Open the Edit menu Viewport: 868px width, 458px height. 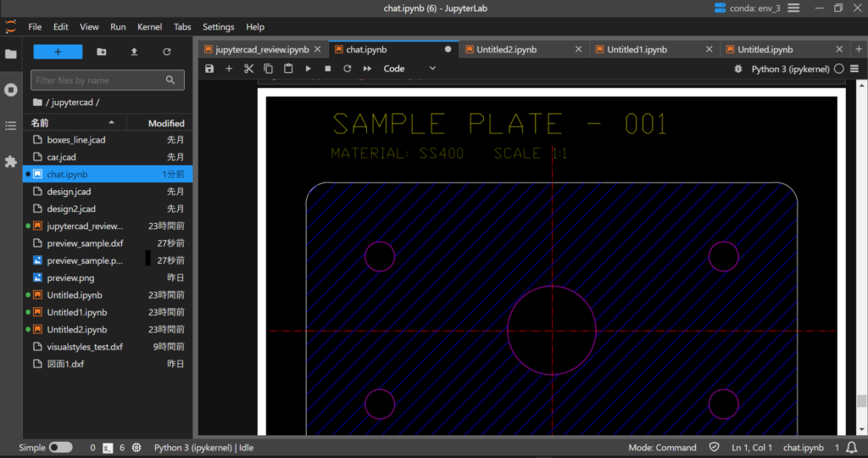tap(61, 26)
